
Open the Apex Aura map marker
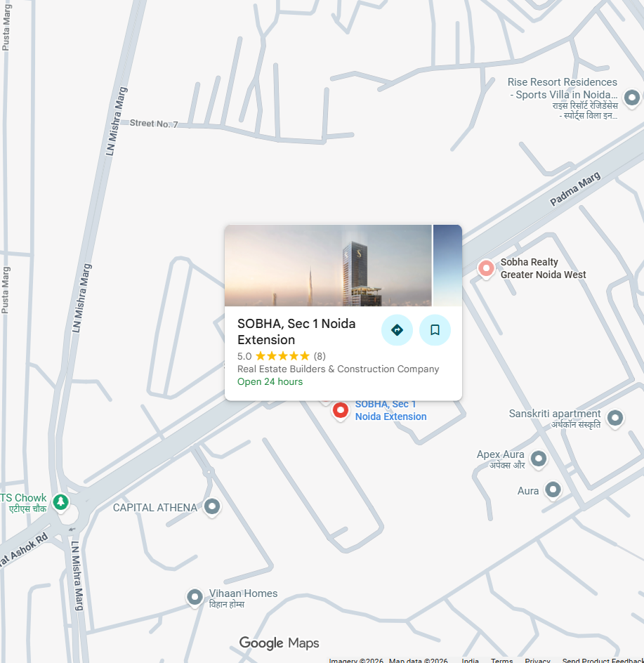click(539, 459)
